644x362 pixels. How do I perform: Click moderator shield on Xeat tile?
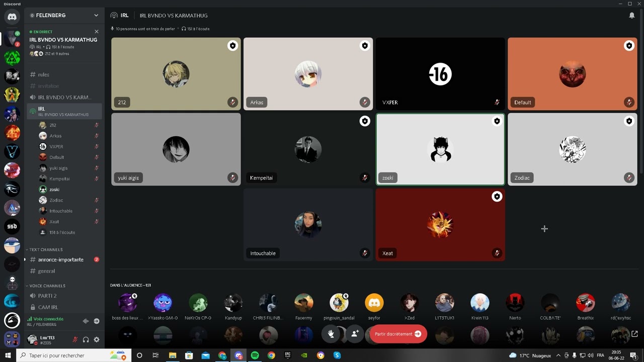click(497, 197)
